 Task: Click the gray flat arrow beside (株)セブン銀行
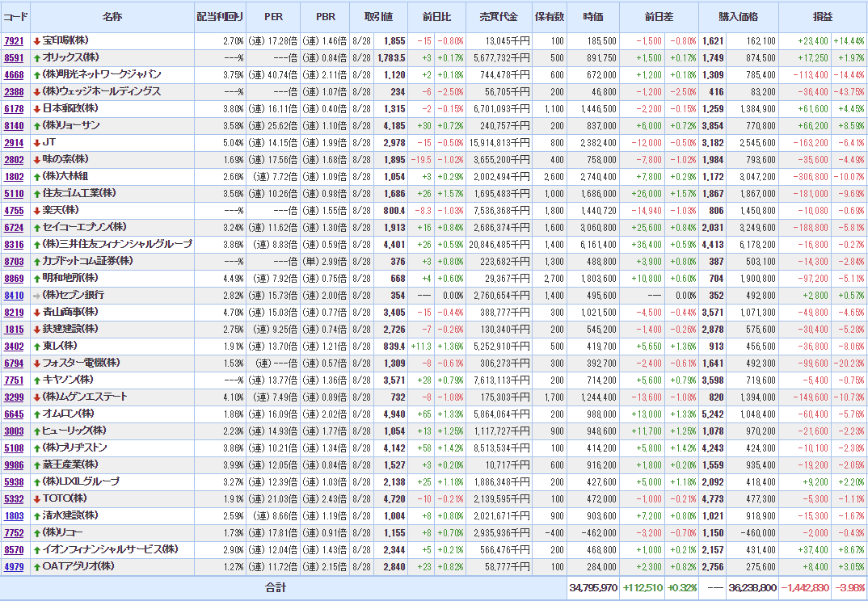pos(37,295)
